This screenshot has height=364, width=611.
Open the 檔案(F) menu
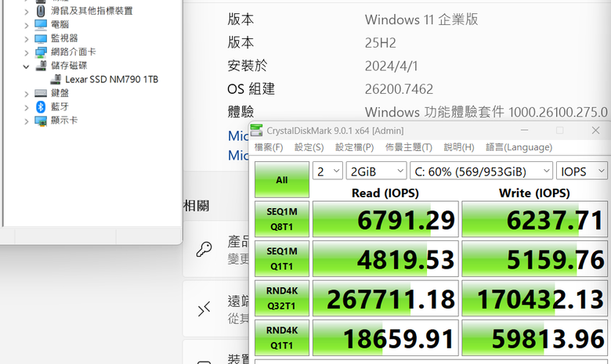[x=269, y=147]
